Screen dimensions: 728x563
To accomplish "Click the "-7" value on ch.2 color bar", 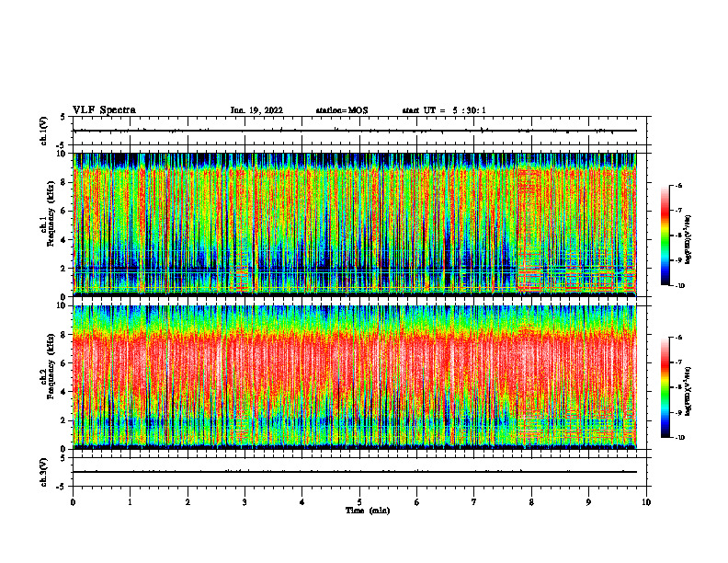I will 678,362.
